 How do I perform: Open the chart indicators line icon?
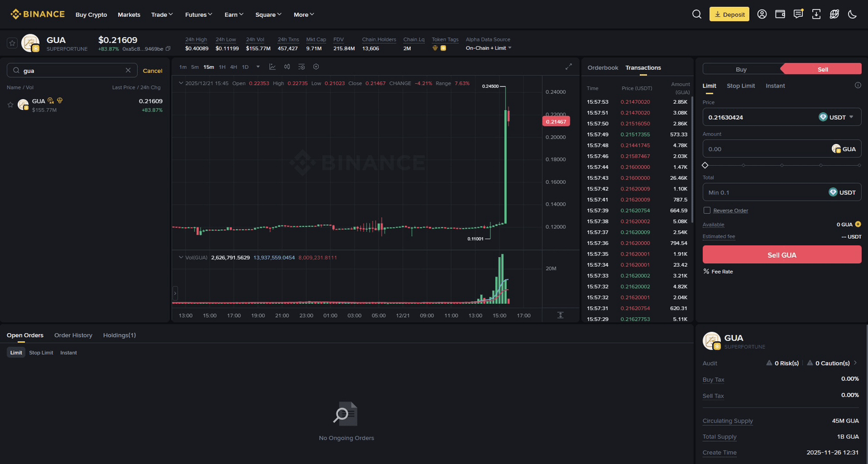(x=272, y=67)
